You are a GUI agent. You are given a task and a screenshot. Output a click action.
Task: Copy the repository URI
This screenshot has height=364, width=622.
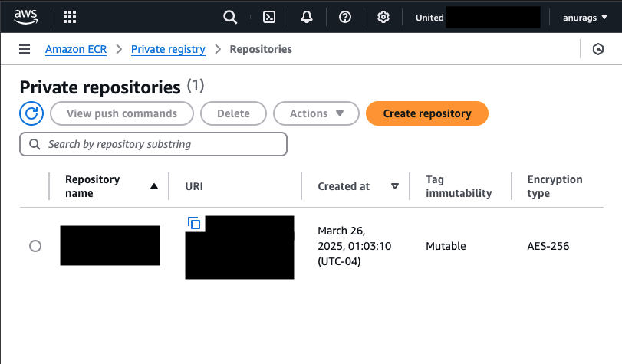194,223
